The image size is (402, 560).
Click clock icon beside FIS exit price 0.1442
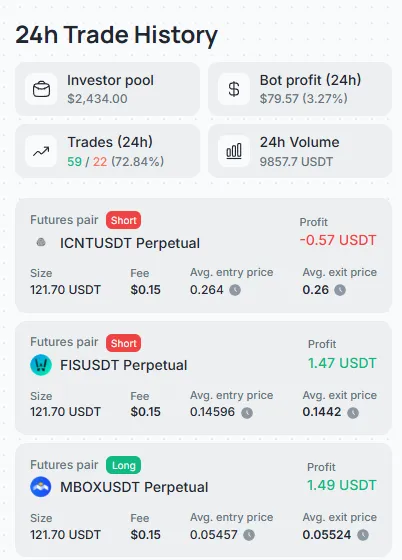[x=353, y=413]
